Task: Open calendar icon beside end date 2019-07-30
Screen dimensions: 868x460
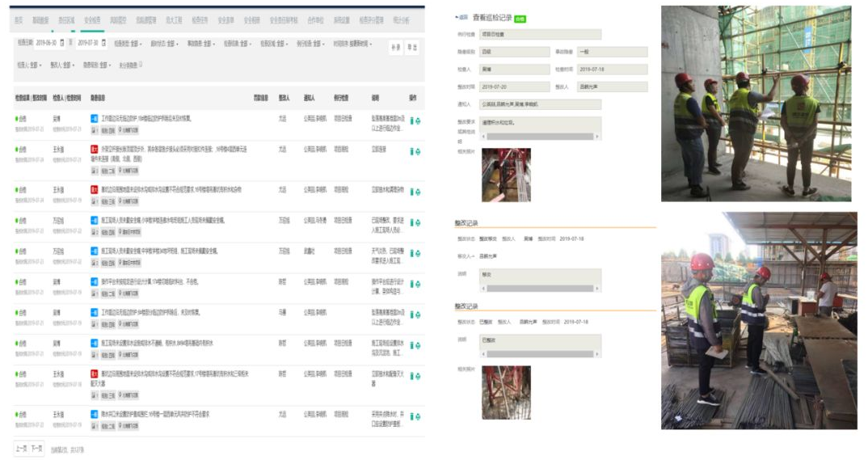Action: 103,43
